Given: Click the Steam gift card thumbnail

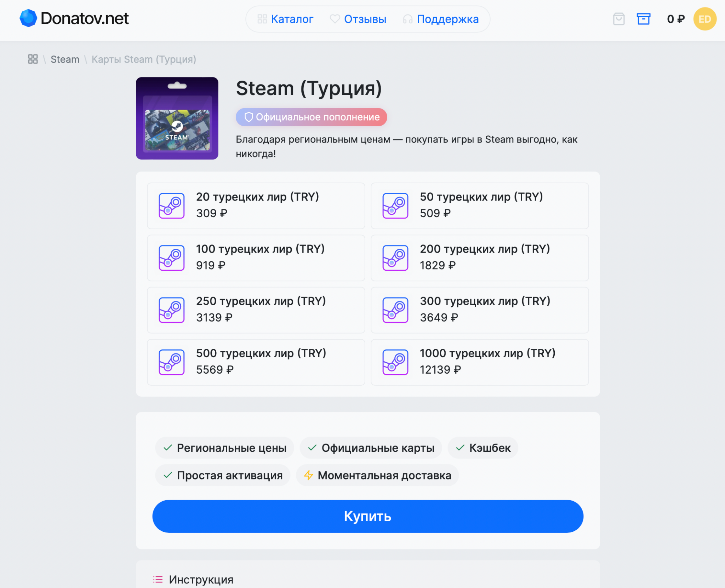Looking at the screenshot, I should (177, 118).
